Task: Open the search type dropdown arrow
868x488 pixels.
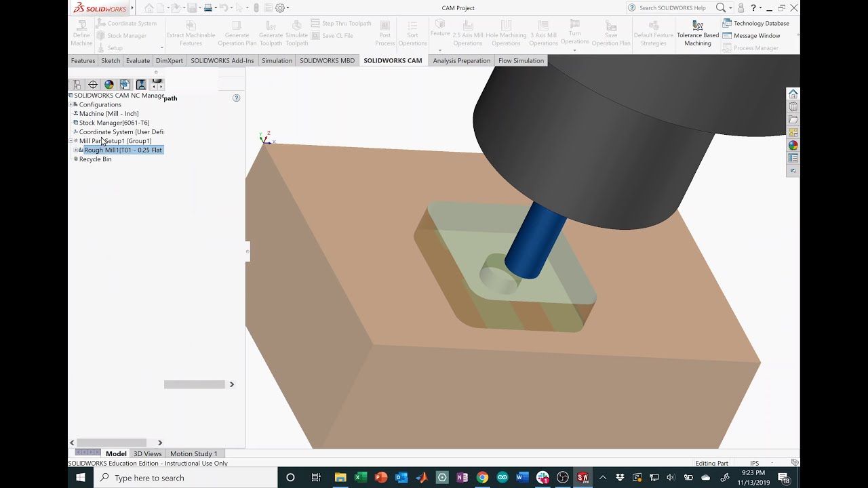Action: click(x=729, y=8)
